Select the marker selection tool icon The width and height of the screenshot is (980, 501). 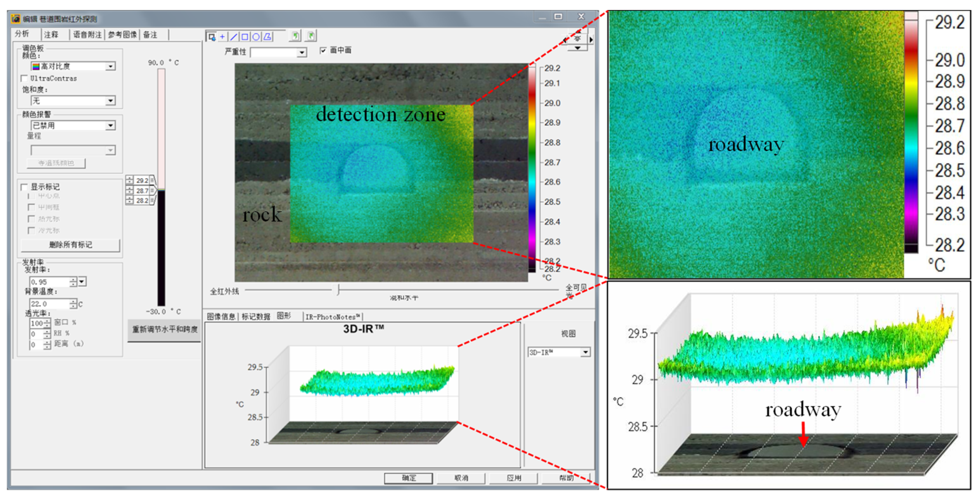[212, 36]
